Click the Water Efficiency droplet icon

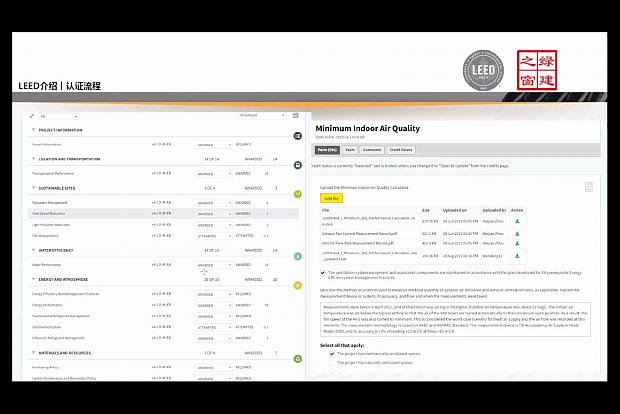[x=297, y=256]
